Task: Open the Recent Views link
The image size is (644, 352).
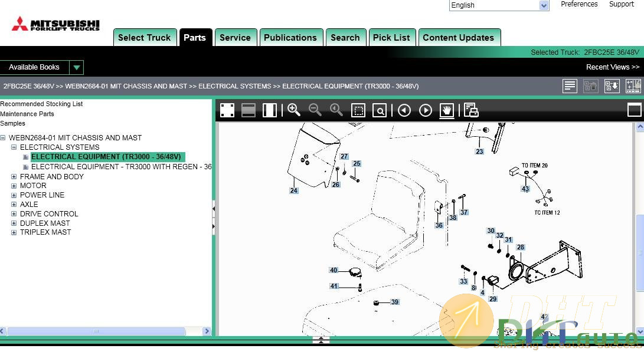Action: (612, 67)
